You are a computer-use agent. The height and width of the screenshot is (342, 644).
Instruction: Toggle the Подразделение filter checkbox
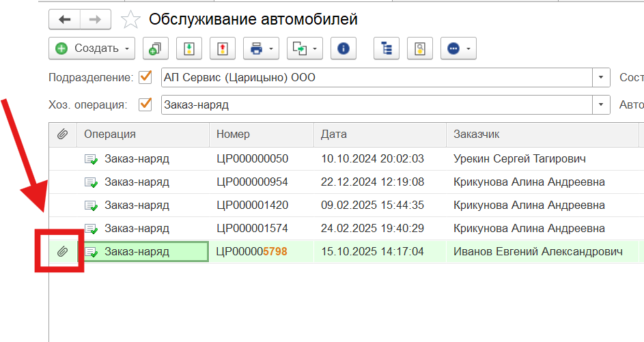click(145, 77)
